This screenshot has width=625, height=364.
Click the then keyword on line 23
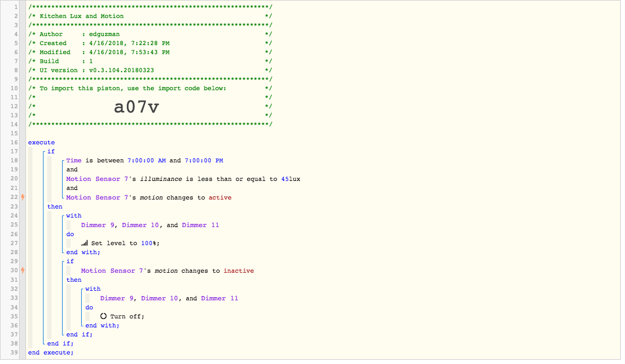pyautogui.click(x=55, y=206)
